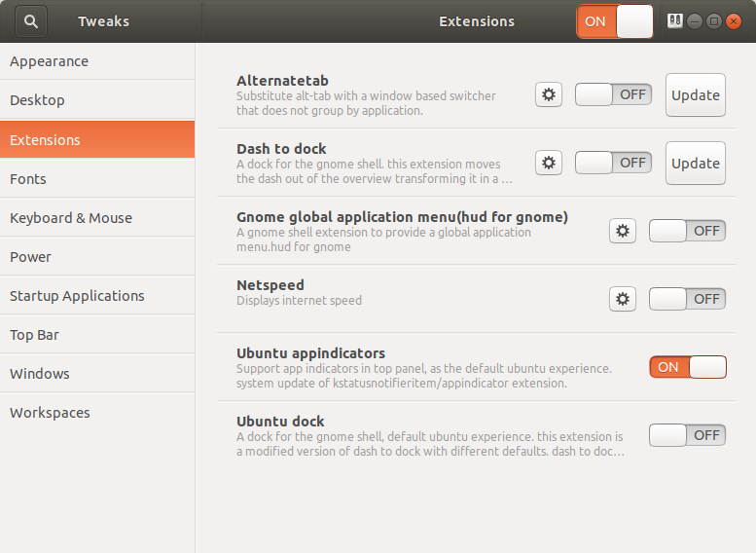Click the Dash to dock title
This screenshot has height=553, width=756.
point(281,149)
